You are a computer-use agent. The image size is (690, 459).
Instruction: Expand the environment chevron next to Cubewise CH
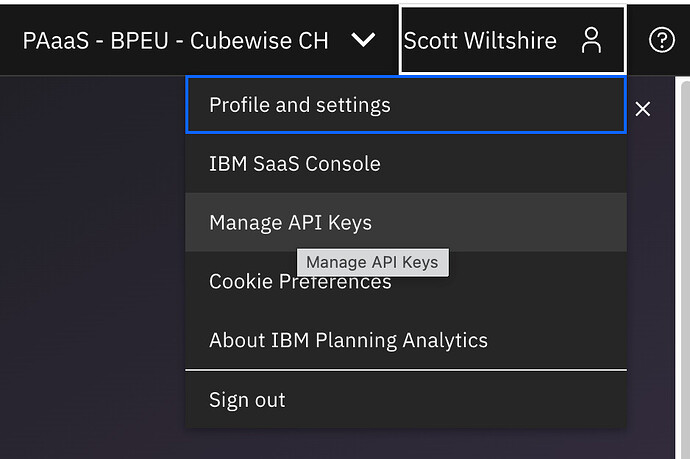[364, 40]
